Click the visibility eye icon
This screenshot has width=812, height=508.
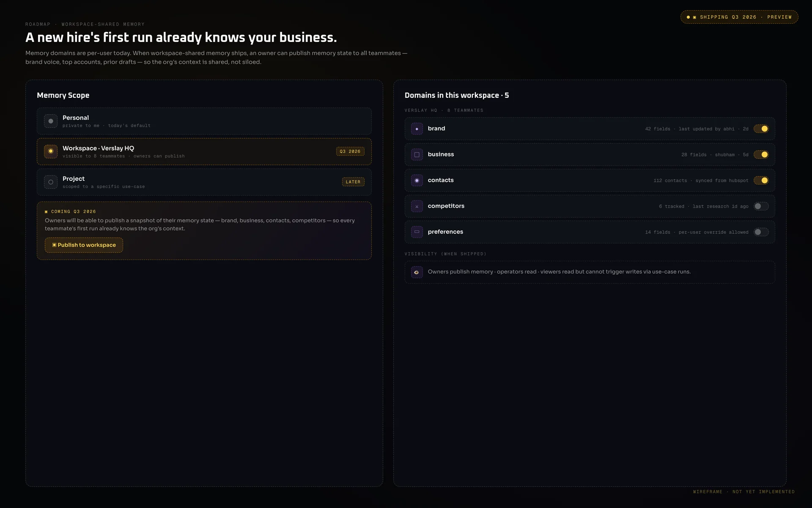pos(417,272)
